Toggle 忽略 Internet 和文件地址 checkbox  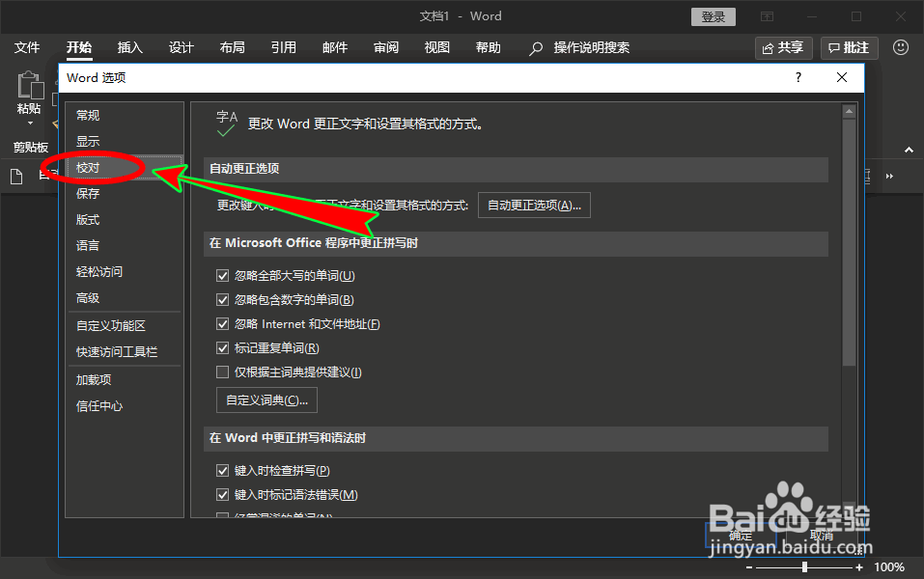[223, 324]
